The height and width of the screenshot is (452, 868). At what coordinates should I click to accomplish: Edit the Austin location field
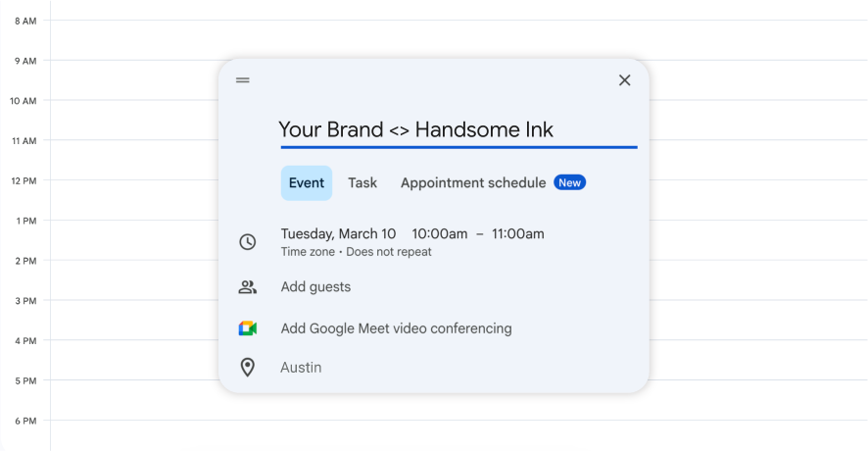coord(301,368)
